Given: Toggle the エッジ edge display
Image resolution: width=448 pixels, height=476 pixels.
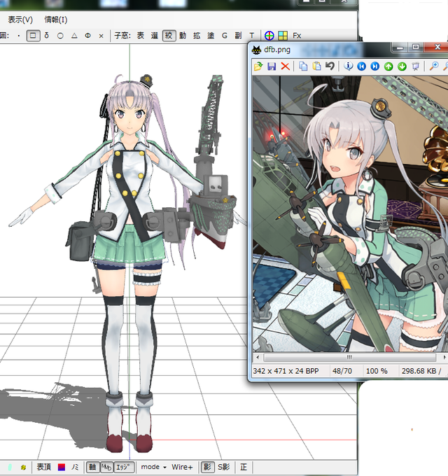Looking at the screenshot, I should 125,467.
